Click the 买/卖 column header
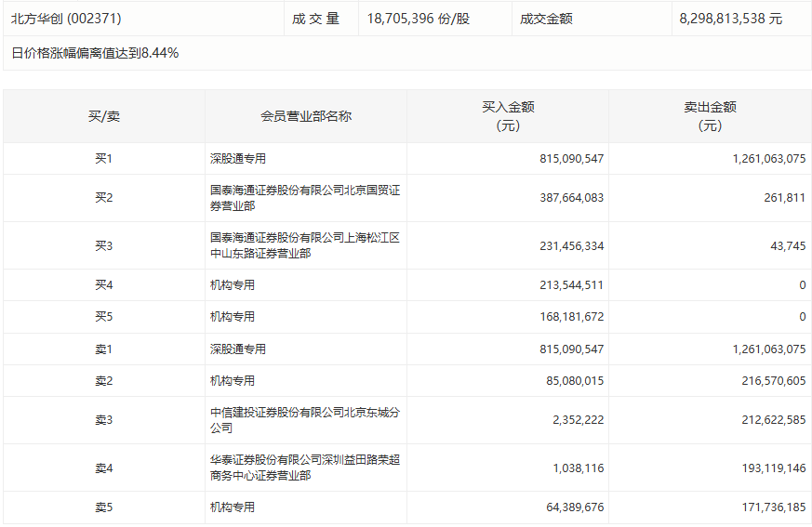This screenshot has width=812, height=527. (104, 116)
